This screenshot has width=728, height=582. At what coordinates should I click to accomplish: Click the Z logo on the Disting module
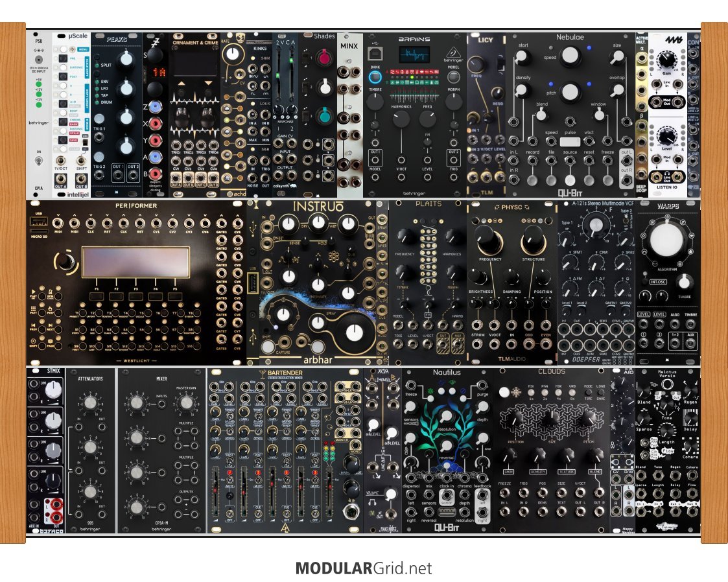coord(156,42)
